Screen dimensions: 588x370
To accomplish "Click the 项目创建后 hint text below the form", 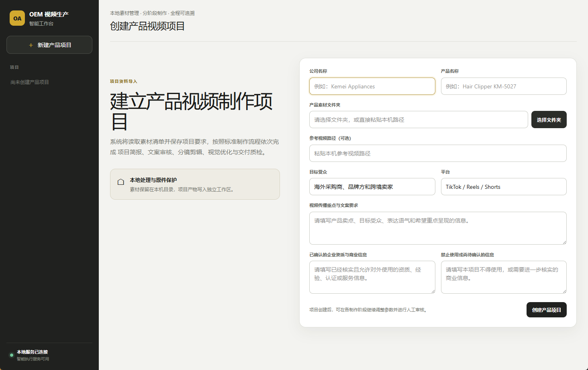I will click(x=369, y=310).
